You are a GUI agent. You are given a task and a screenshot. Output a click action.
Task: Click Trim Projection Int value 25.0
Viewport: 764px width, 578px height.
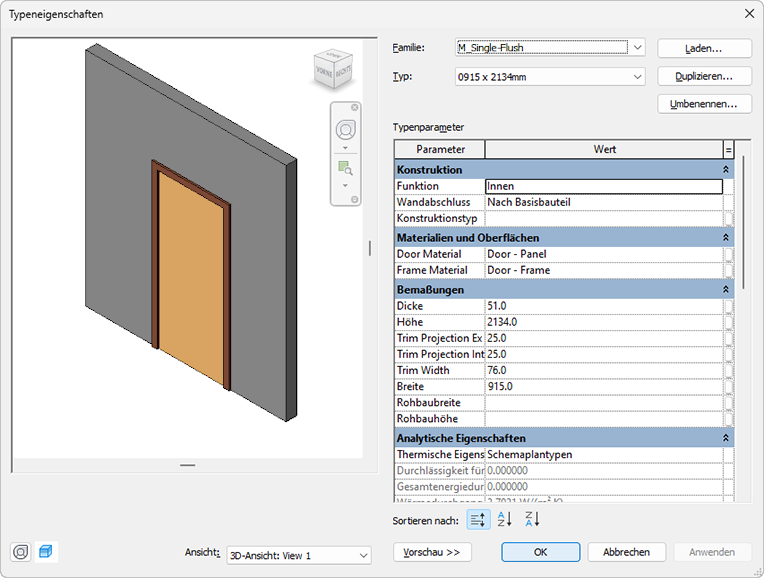[604, 354]
